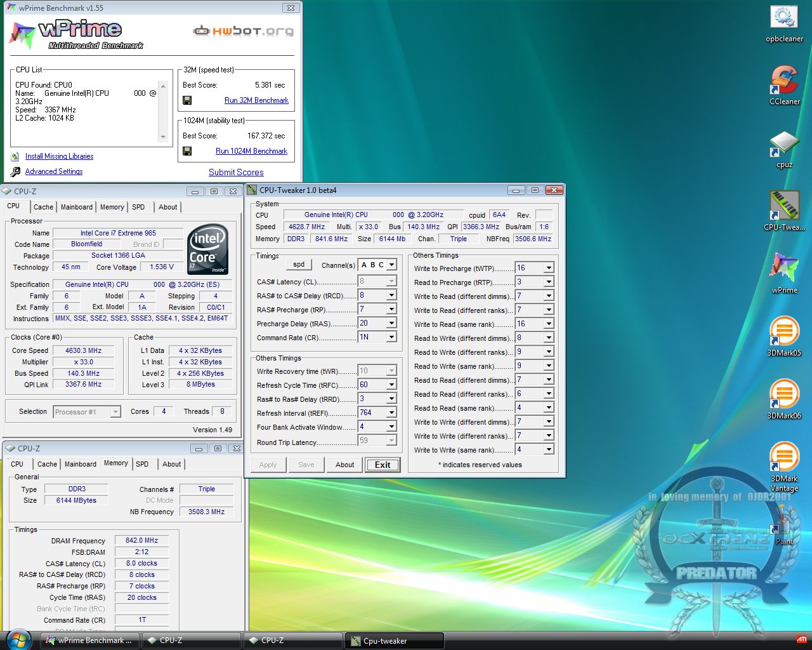Screen dimensions: 812x650
Task: Click the Bloomfield code name field
Action: pos(86,244)
